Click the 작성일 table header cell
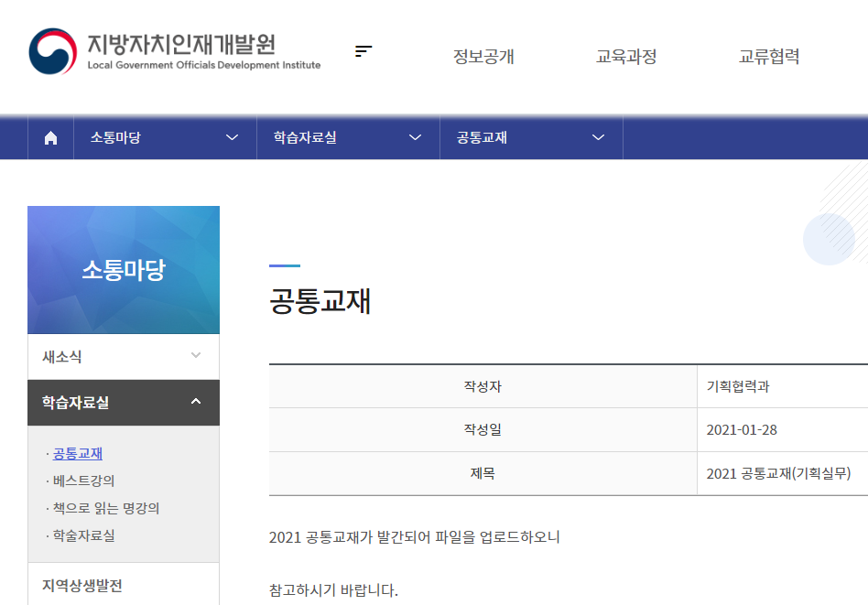This screenshot has width=868, height=605. pos(483,429)
